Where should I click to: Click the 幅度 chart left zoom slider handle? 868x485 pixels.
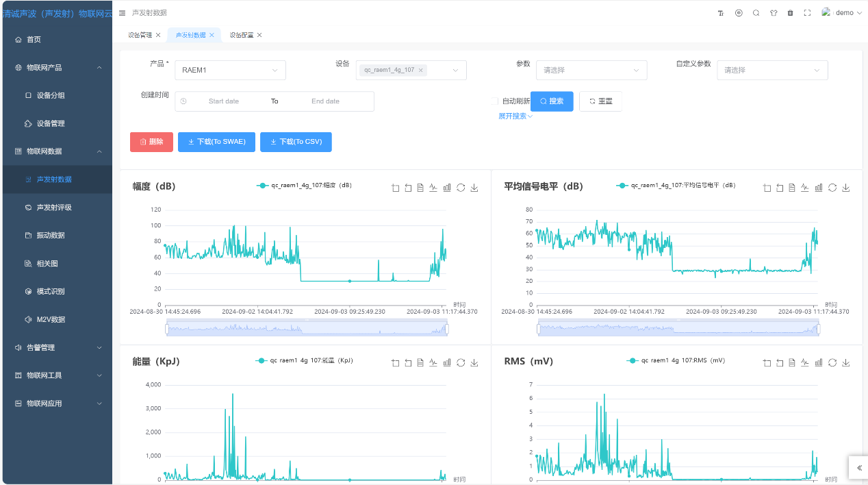tap(167, 329)
